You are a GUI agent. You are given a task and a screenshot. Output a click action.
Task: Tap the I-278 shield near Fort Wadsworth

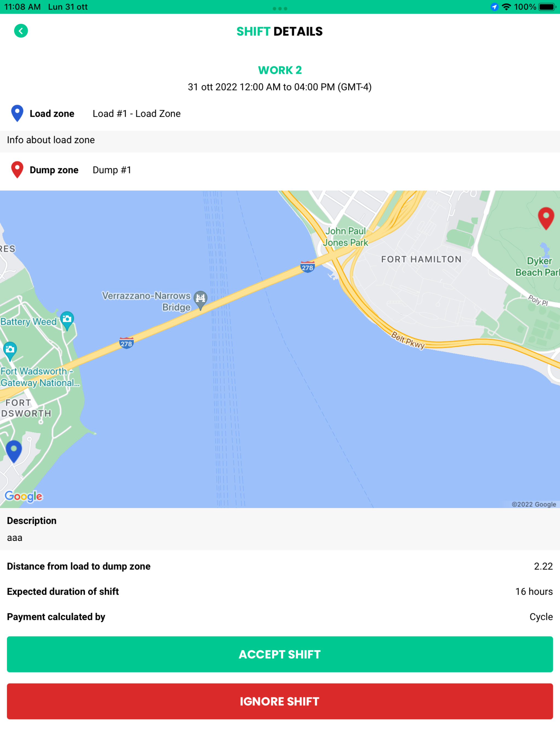126,343
